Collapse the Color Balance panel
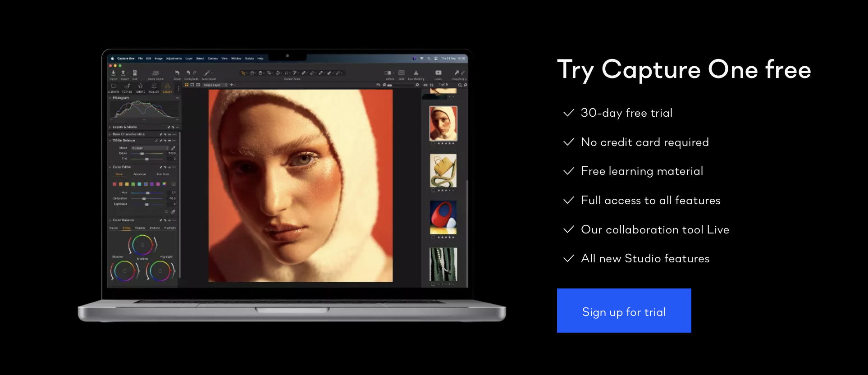The image size is (868, 375). (110, 220)
